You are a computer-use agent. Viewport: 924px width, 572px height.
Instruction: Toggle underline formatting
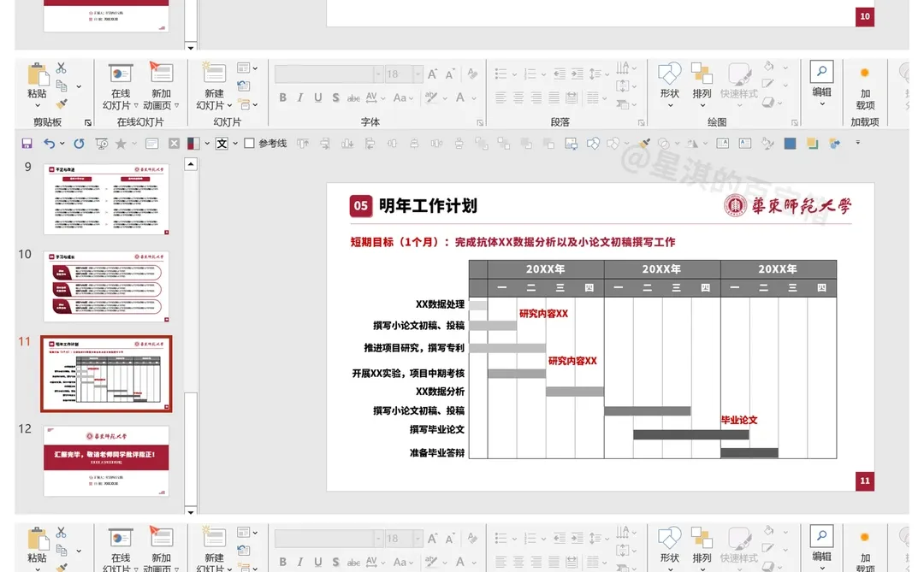[x=317, y=97]
